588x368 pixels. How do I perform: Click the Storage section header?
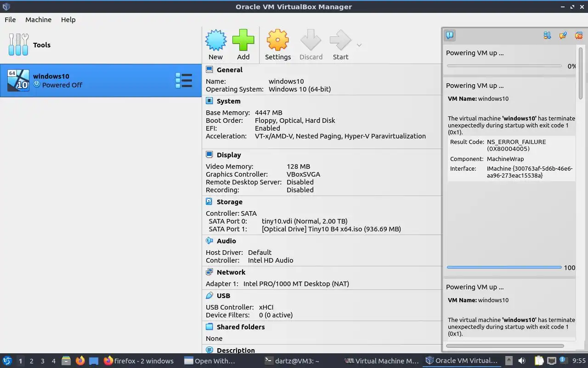(229, 202)
